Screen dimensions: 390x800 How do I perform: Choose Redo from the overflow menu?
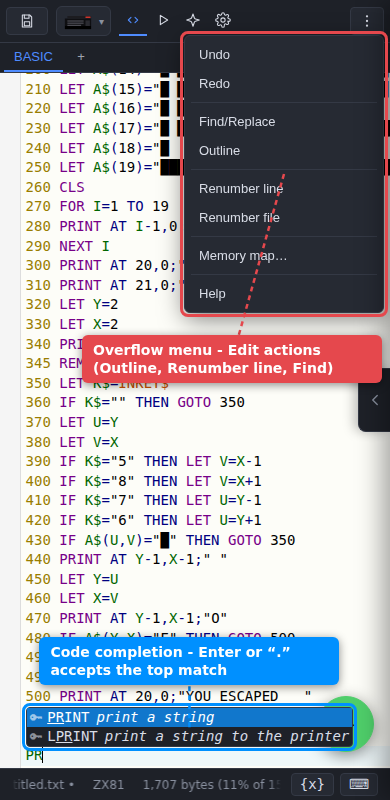coord(284,84)
